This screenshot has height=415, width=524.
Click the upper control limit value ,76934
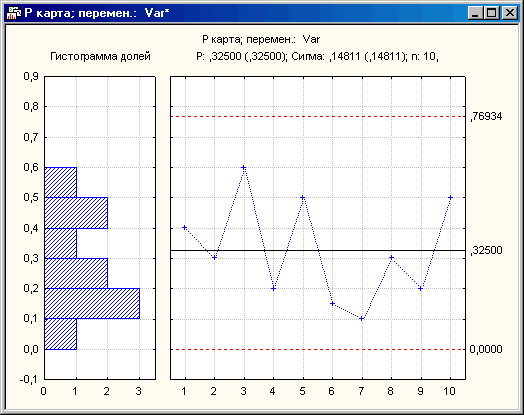[x=486, y=117]
